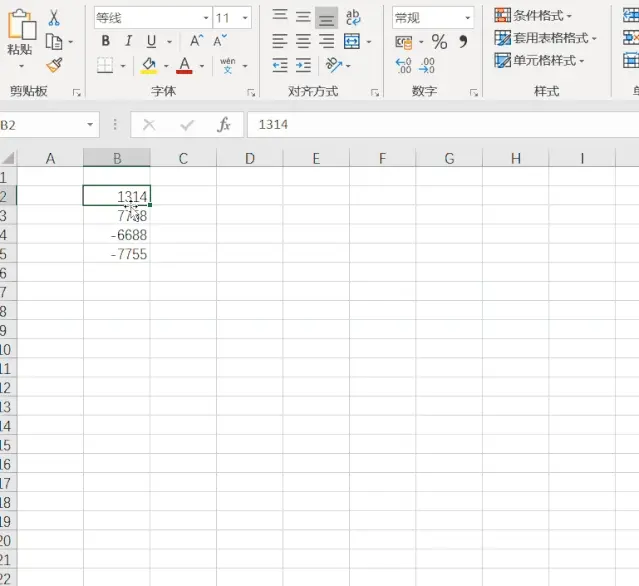Click the text orientation icon
This screenshot has height=586, width=639.
tap(334, 65)
